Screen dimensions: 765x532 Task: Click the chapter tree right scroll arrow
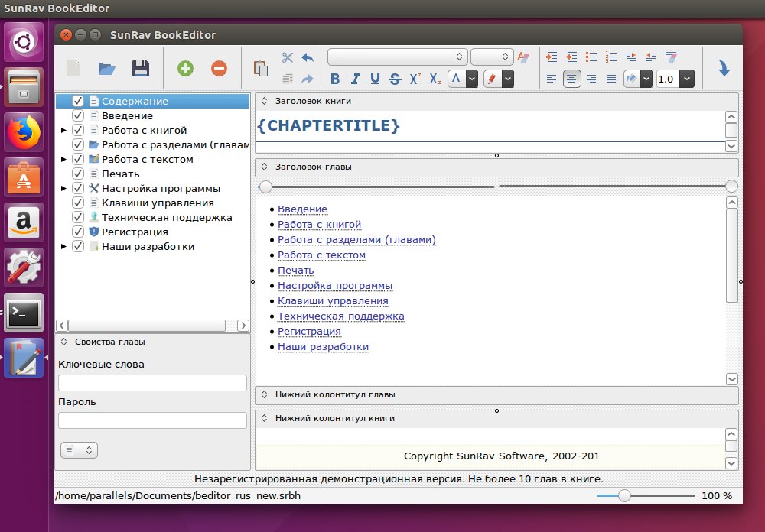tap(243, 326)
